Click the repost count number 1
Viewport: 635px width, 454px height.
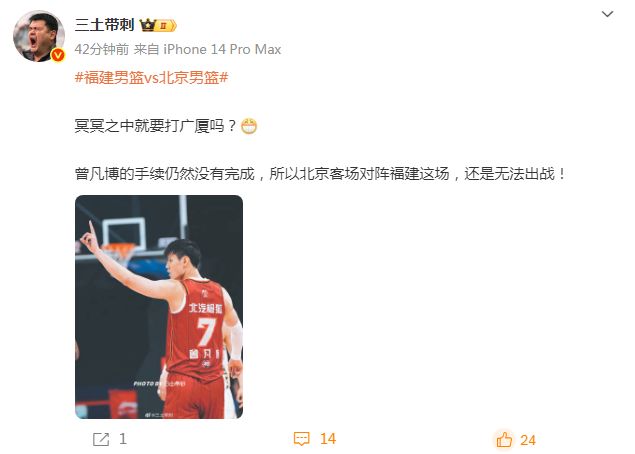(123, 439)
